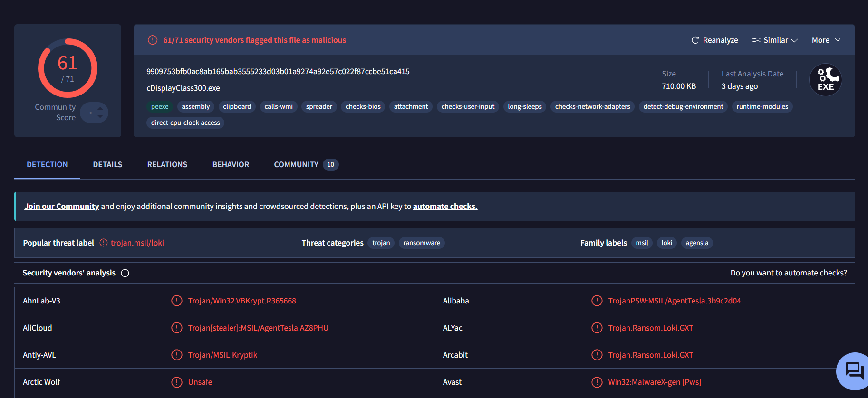Click the 61/71 detection score gauge
868x398 pixels.
click(68, 68)
